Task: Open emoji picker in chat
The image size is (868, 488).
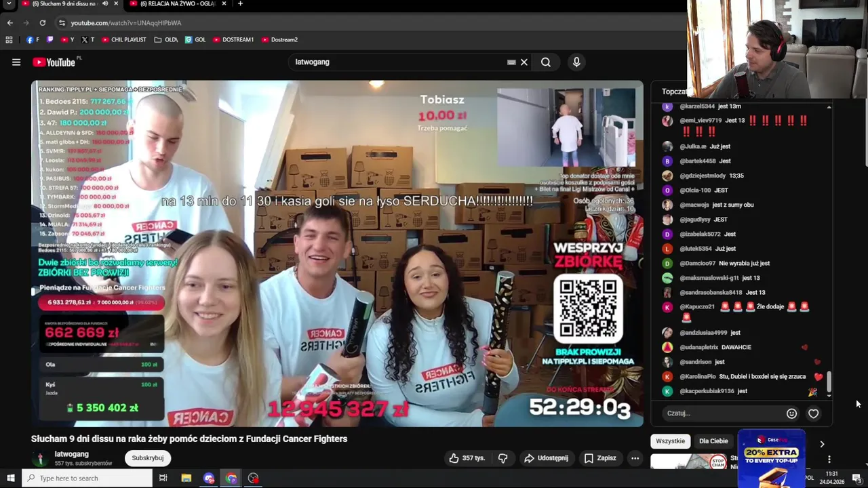Action: coord(791,413)
